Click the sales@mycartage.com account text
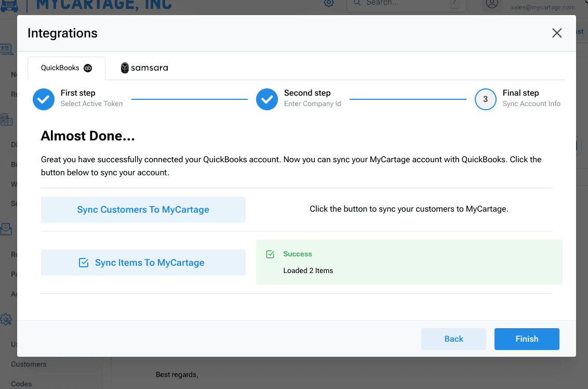Viewport: 588px width, 389px height. (x=543, y=7)
